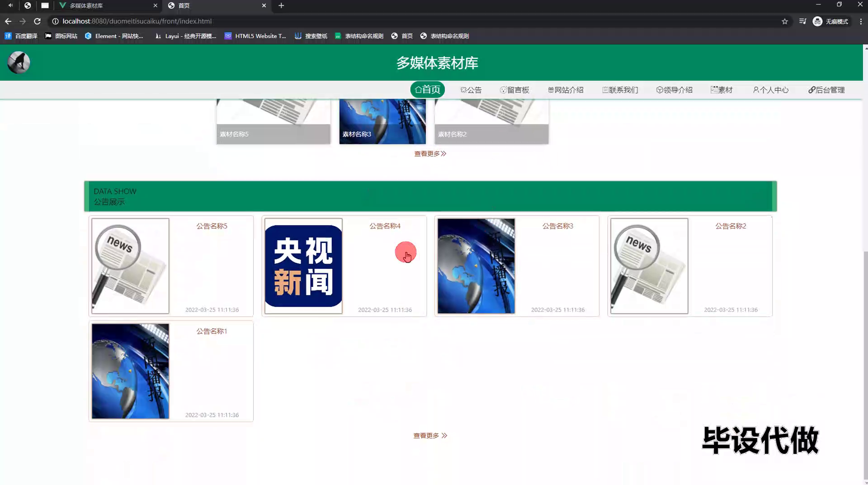Open 公告 navigation menu item
This screenshot has height=485, width=868.
(471, 90)
